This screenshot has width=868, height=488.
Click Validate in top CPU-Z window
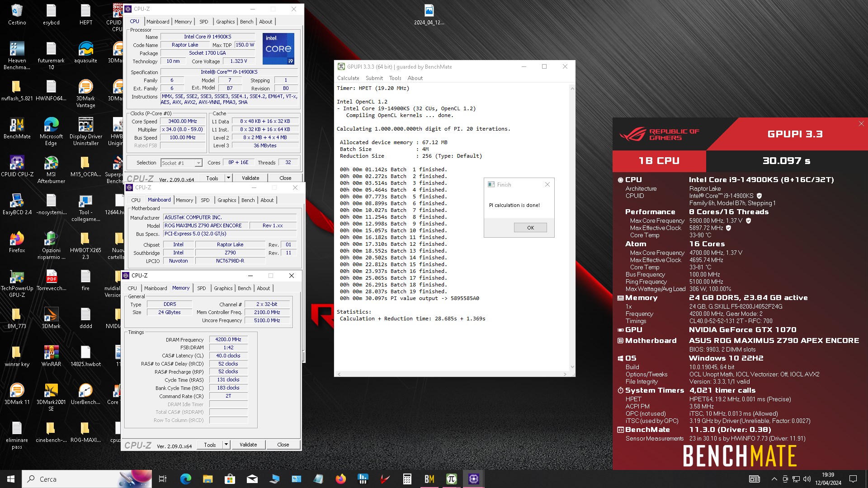tap(250, 178)
